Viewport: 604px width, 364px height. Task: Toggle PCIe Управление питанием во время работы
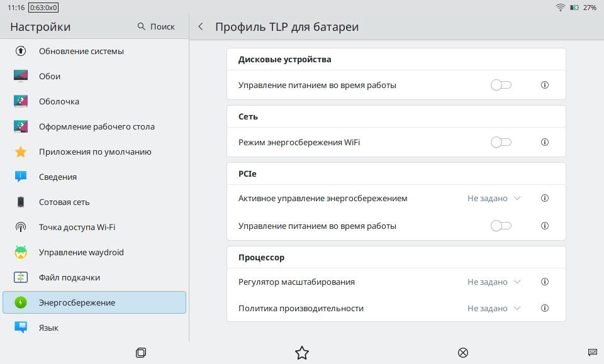pos(501,226)
